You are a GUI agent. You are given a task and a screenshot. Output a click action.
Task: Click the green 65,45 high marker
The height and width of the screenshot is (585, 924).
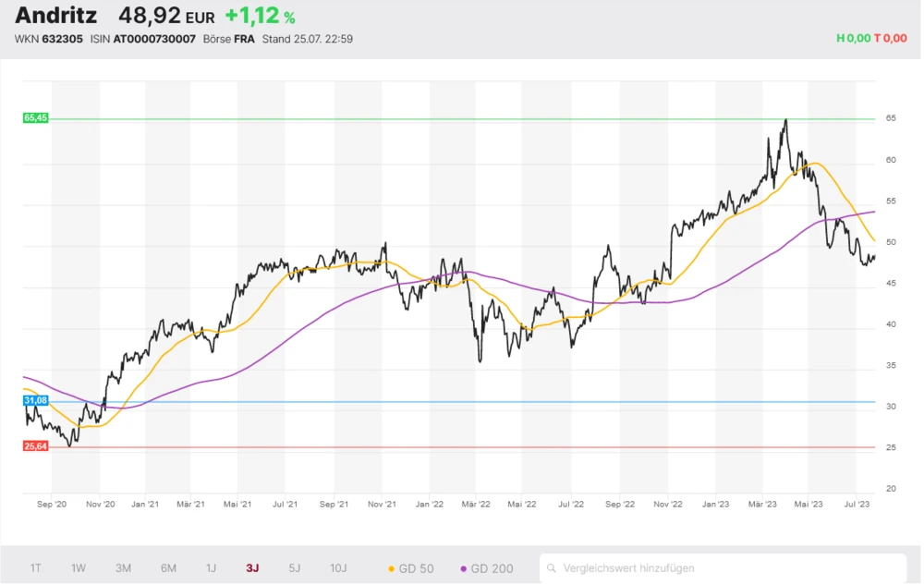(35, 118)
